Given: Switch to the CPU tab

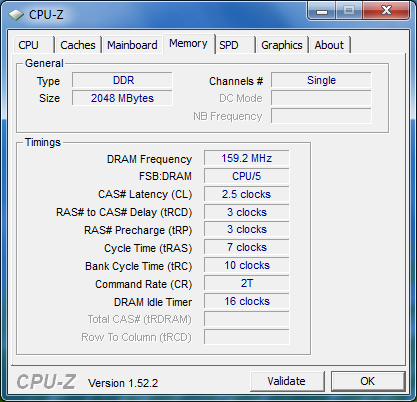Looking at the screenshot, I should tap(33, 45).
